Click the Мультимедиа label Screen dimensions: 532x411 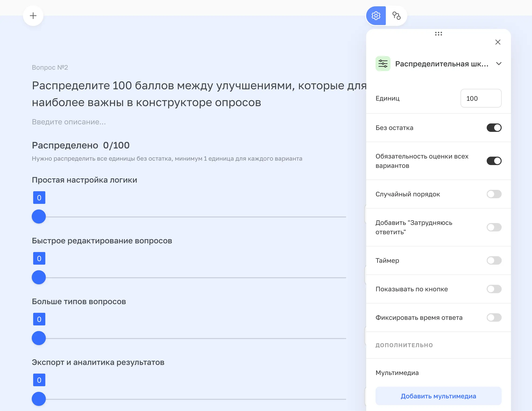(x=397, y=373)
